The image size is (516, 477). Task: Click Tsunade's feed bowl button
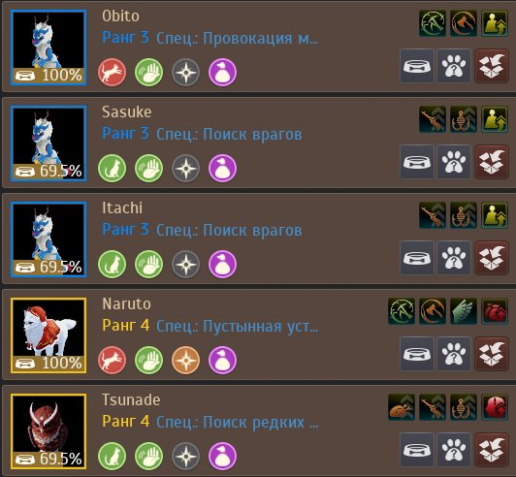pyautogui.click(x=417, y=450)
